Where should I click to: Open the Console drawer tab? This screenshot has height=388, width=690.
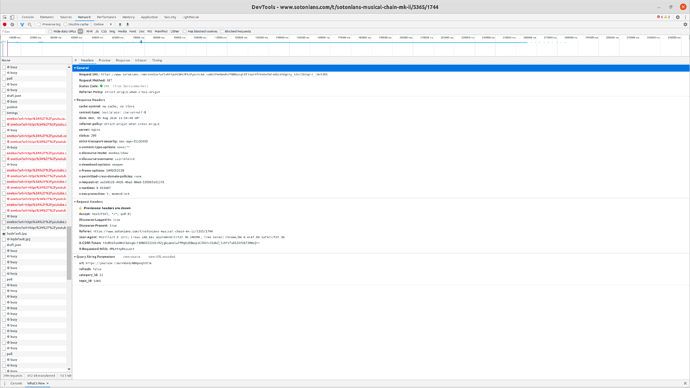point(16,384)
